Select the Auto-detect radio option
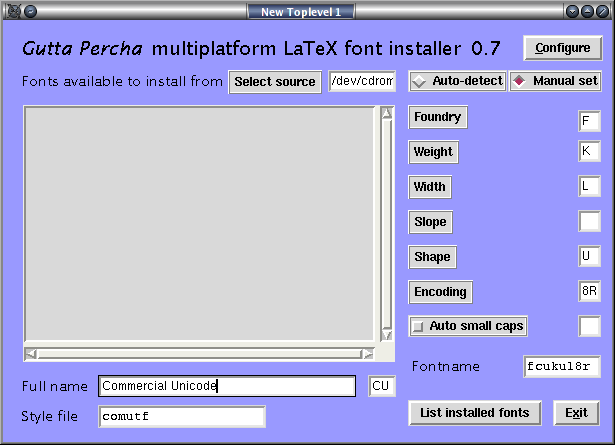 (x=458, y=81)
